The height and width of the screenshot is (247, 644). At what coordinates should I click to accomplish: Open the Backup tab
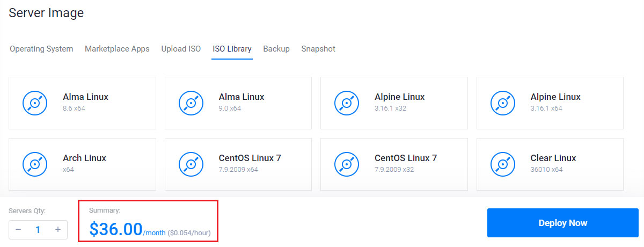point(276,49)
